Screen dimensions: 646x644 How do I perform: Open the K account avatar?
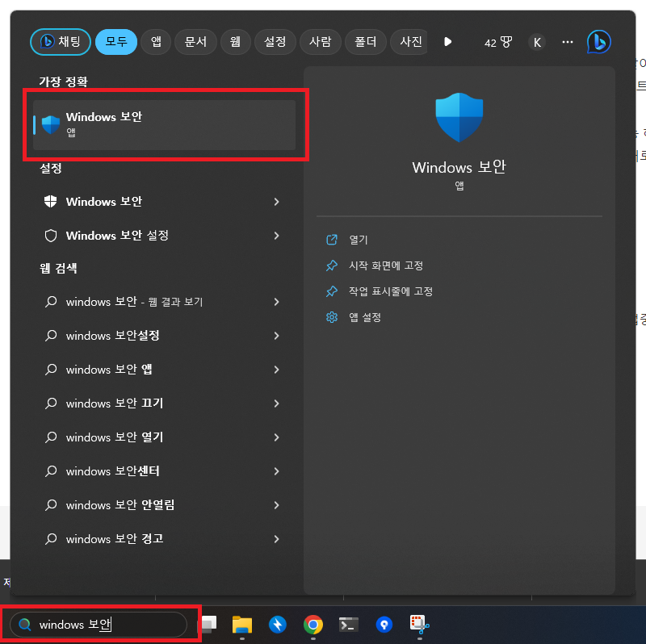(537, 42)
